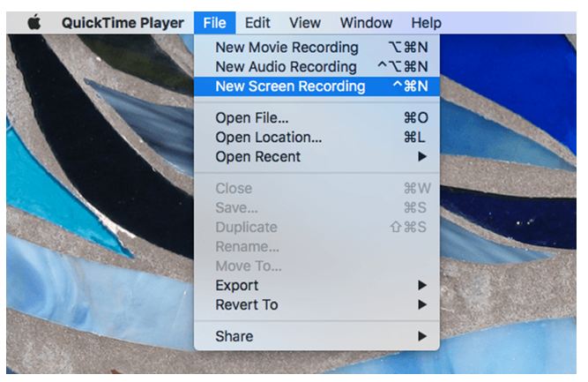Start a New Screen Recording
Image resolution: width=588 pixels, height=382 pixels.
[316, 86]
